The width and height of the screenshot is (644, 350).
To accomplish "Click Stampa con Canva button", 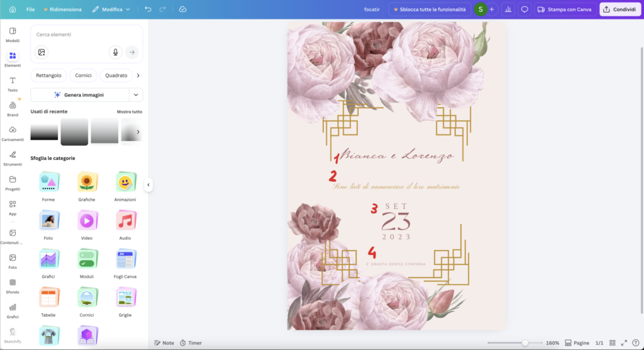I will pos(565,9).
